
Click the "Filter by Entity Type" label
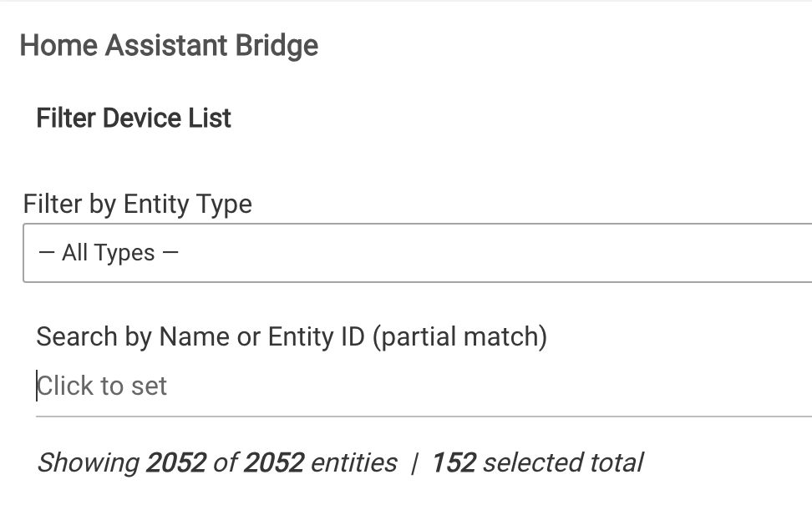tap(138, 204)
